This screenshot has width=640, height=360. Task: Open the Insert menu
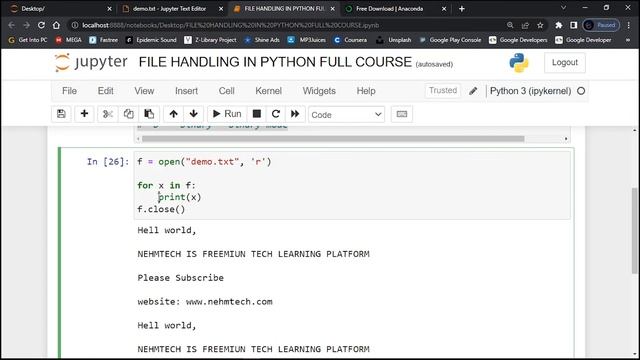[x=186, y=91]
